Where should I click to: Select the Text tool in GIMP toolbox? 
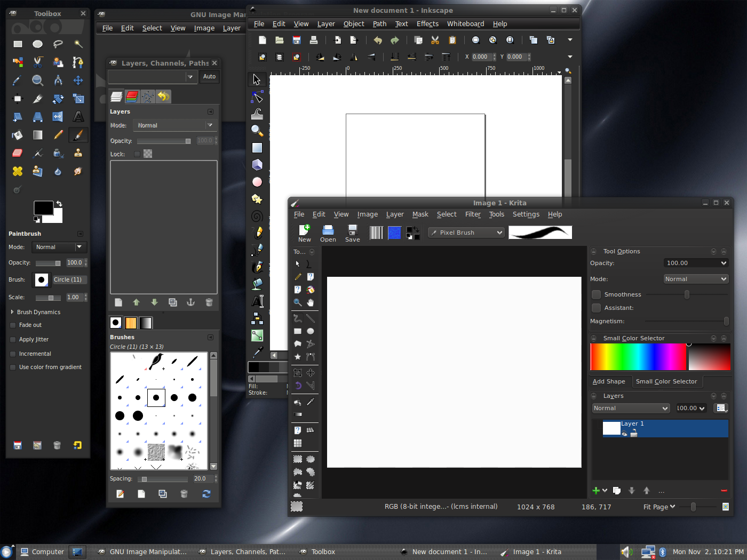point(78,117)
